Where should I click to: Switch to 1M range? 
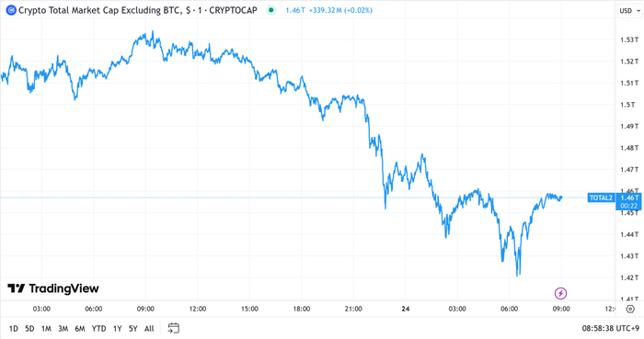[x=46, y=328]
